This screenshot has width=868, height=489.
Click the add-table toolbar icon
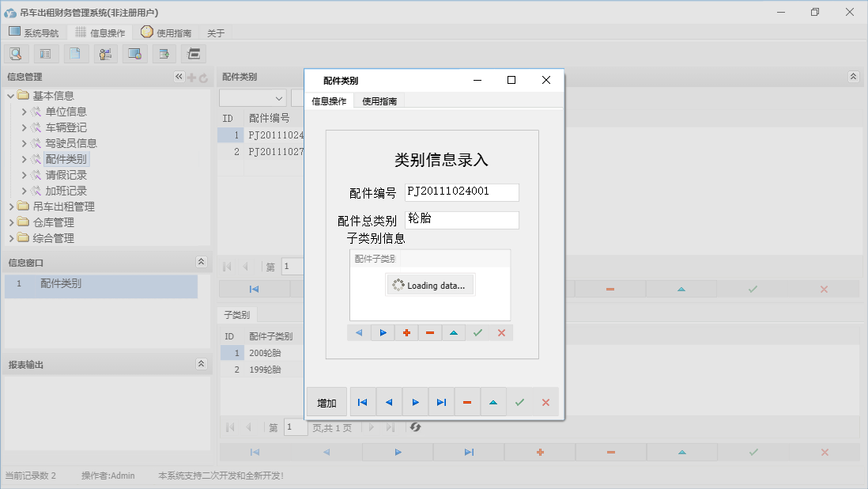click(164, 53)
